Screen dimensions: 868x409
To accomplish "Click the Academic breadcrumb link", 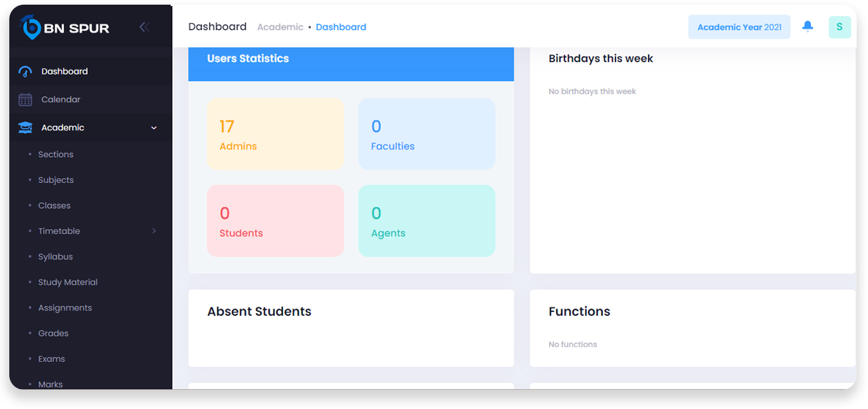I will (280, 27).
